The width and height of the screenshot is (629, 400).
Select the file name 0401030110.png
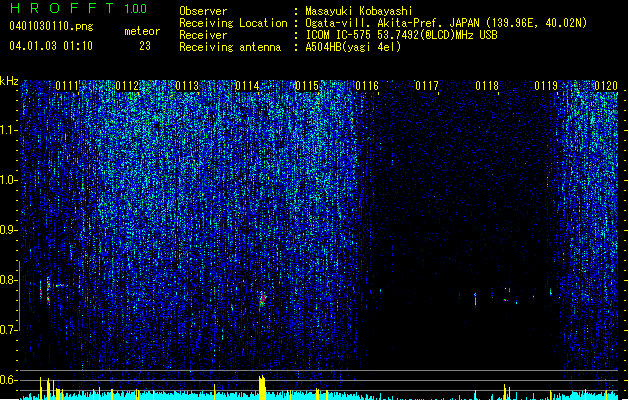click(51, 26)
